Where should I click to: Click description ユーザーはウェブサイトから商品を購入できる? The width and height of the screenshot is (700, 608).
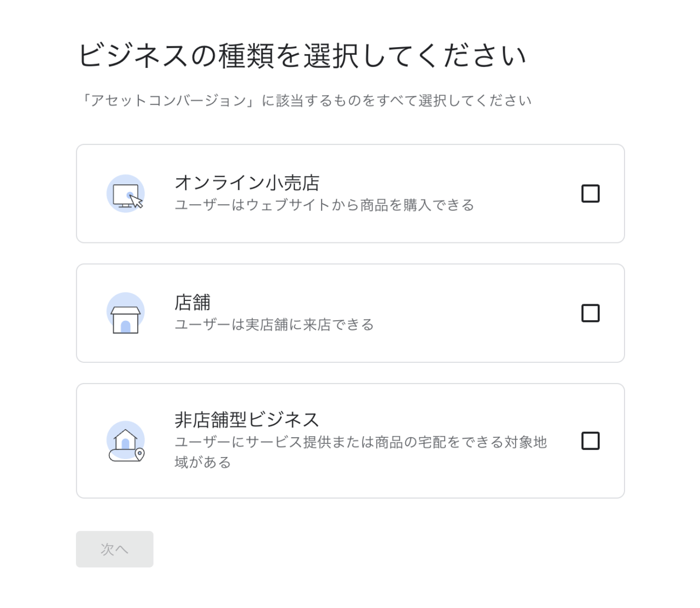324,205
